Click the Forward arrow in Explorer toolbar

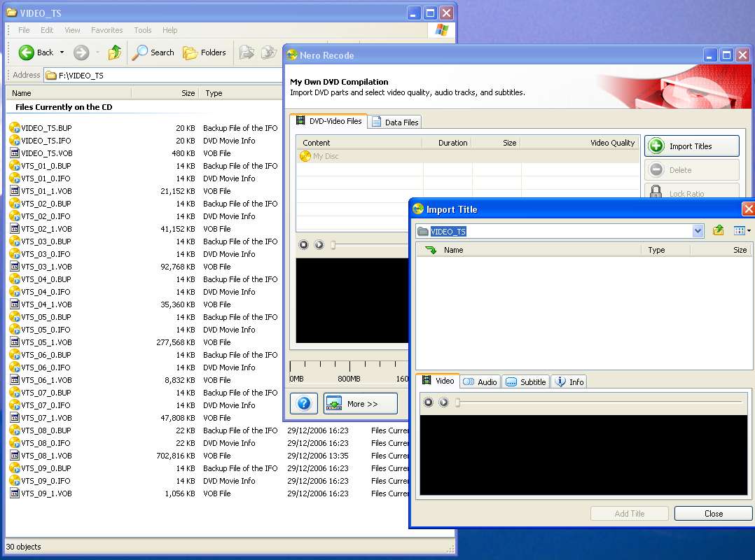point(81,52)
